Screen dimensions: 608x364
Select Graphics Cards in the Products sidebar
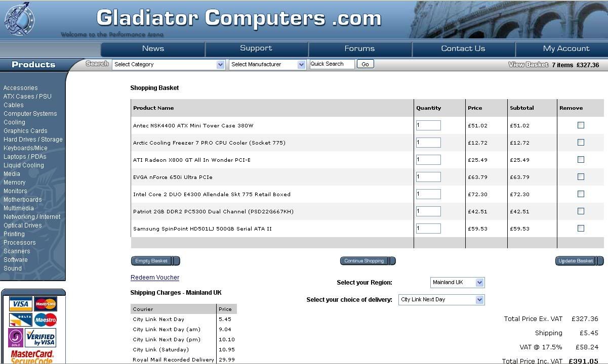[x=25, y=131]
